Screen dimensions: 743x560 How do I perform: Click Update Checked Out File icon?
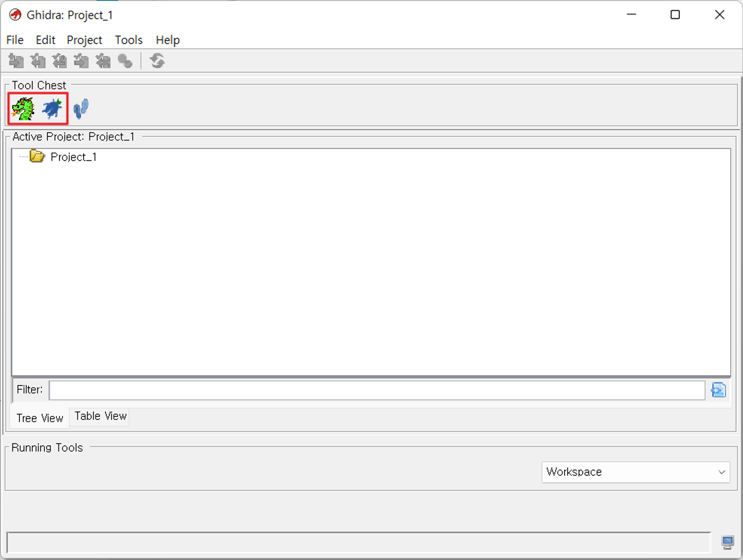pyautogui.click(x=60, y=61)
